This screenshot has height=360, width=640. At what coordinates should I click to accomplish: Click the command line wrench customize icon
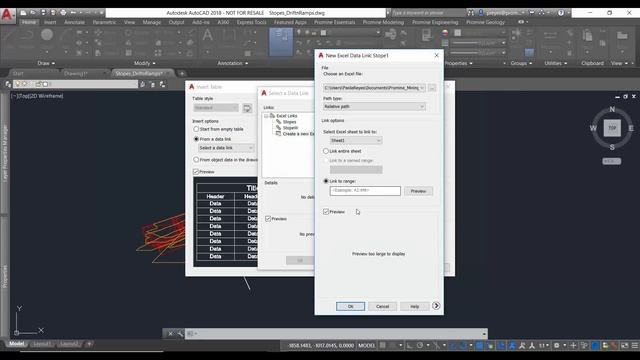180,333
